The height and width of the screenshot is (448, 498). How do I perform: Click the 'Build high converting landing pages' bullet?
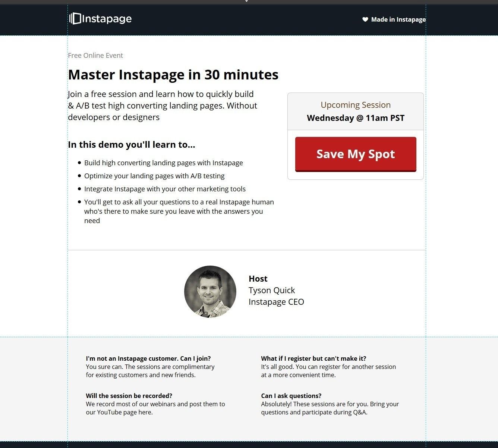click(163, 163)
